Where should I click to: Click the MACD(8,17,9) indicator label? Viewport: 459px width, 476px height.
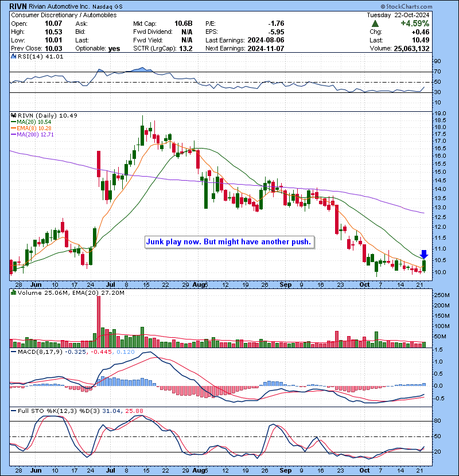tap(40, 352)
